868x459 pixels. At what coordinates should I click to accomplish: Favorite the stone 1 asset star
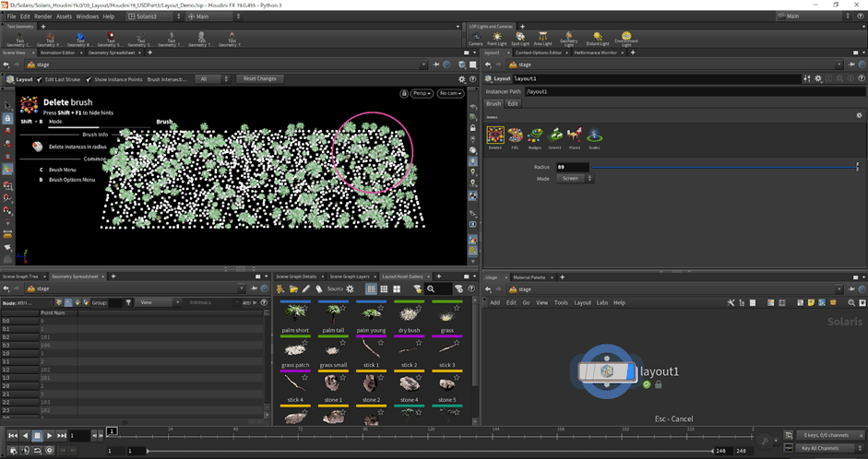click(x=342, y=378)
